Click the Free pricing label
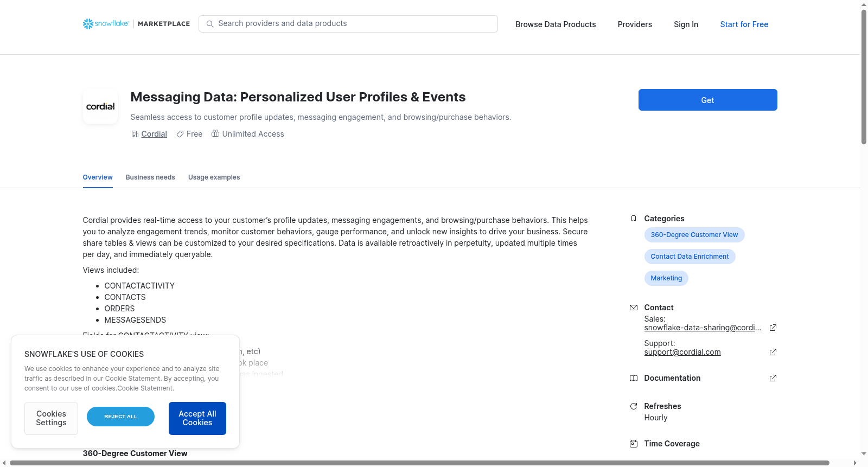Image resolution: width=868 pixels, height=467 pixels. pos(194,134)
